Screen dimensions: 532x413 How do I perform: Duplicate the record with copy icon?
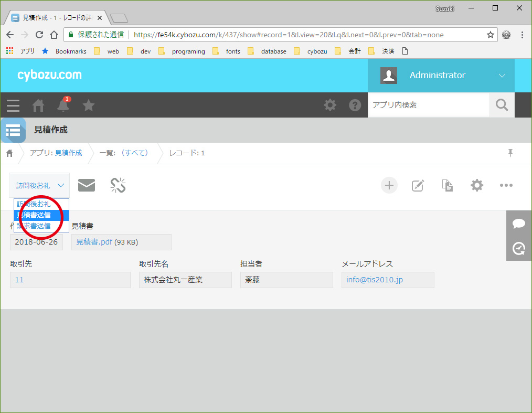click(x=448, y=185)
